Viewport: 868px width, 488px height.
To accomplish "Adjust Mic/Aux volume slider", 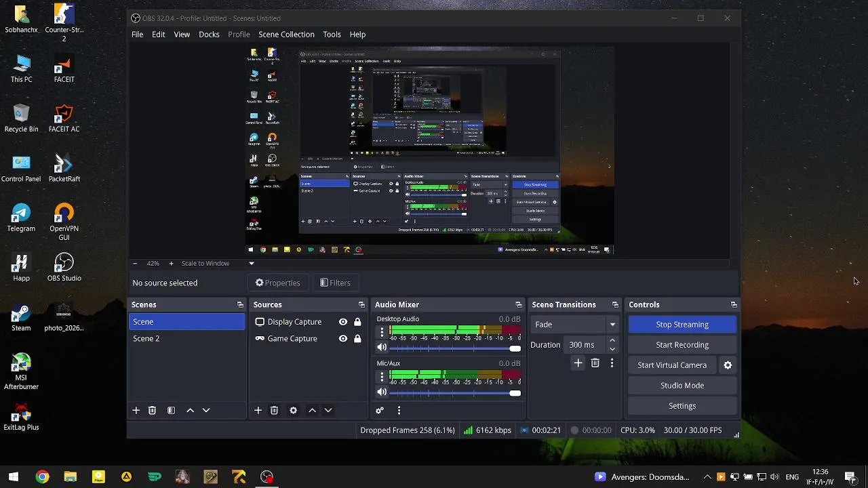I will [x=455, y=393].
